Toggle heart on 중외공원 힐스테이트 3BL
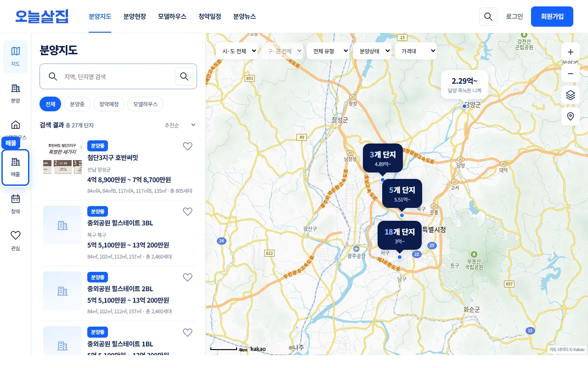 (x=187, y=212)
